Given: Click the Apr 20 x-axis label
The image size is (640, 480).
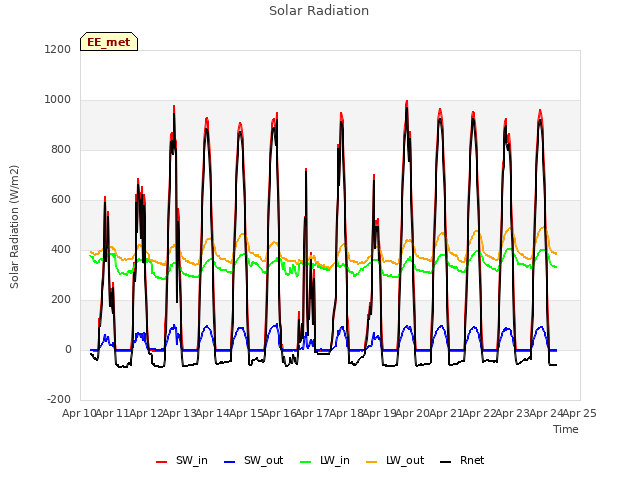Looking at the screenshot, I should coord(412,413).
